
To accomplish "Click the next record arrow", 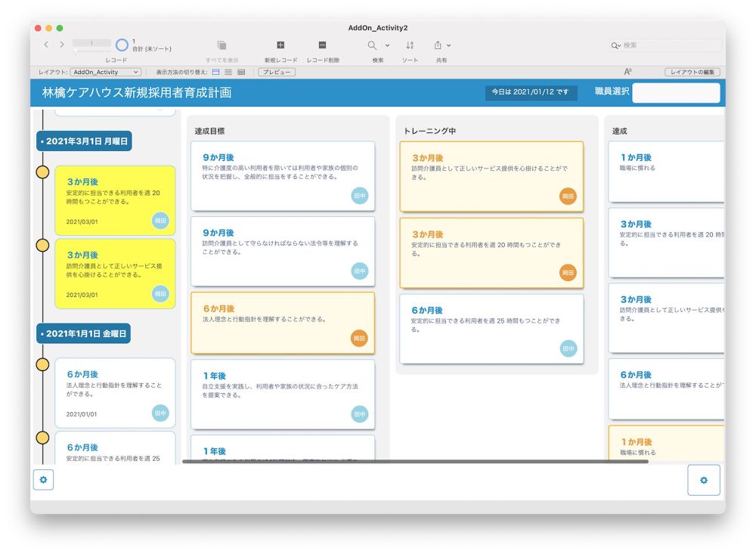I will click(x=60, y=44).
